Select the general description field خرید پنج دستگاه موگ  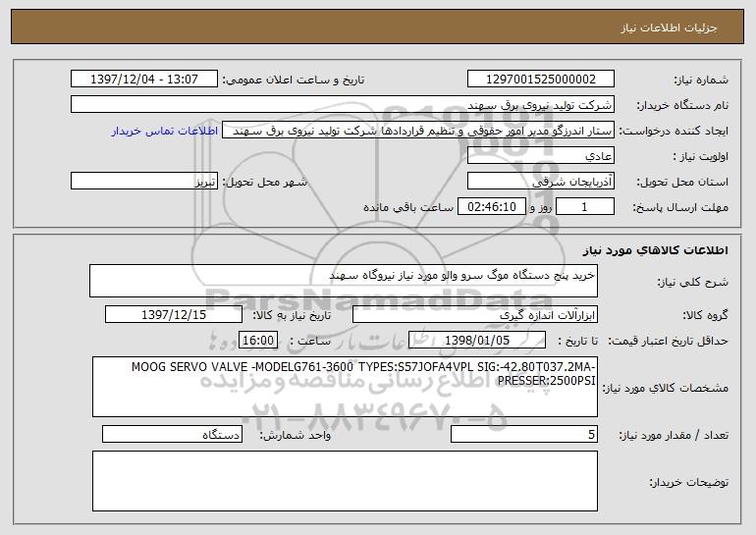coord(344,281)
